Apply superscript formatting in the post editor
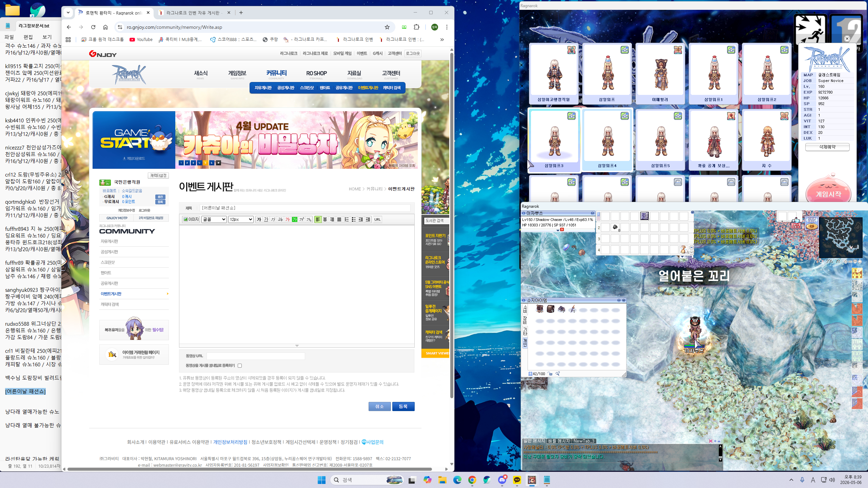This screenshot has width=868, height=488. (x=302, y=219)
